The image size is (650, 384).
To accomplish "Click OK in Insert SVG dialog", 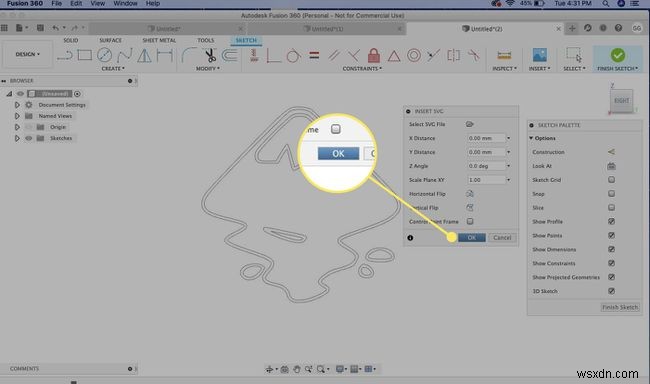I will click(x=472, y=238).
